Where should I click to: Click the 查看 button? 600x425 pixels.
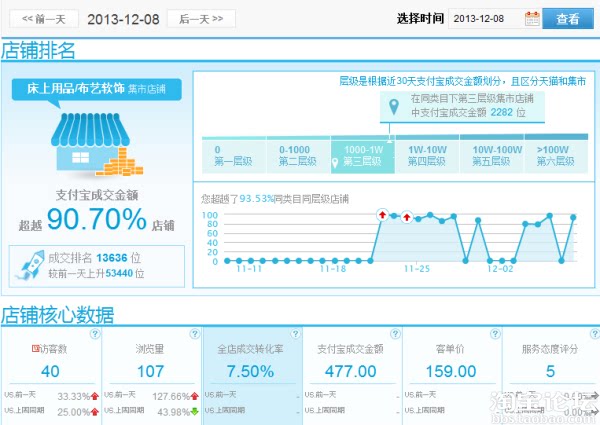click(x=568, y=19)
